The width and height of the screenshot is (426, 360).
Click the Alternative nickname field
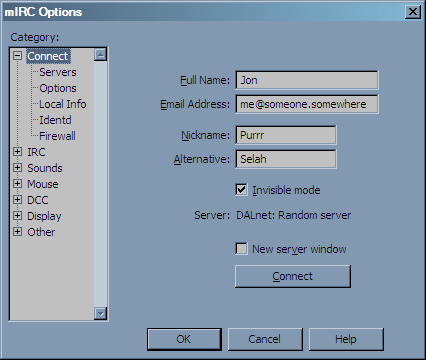(x=286, y=159)
